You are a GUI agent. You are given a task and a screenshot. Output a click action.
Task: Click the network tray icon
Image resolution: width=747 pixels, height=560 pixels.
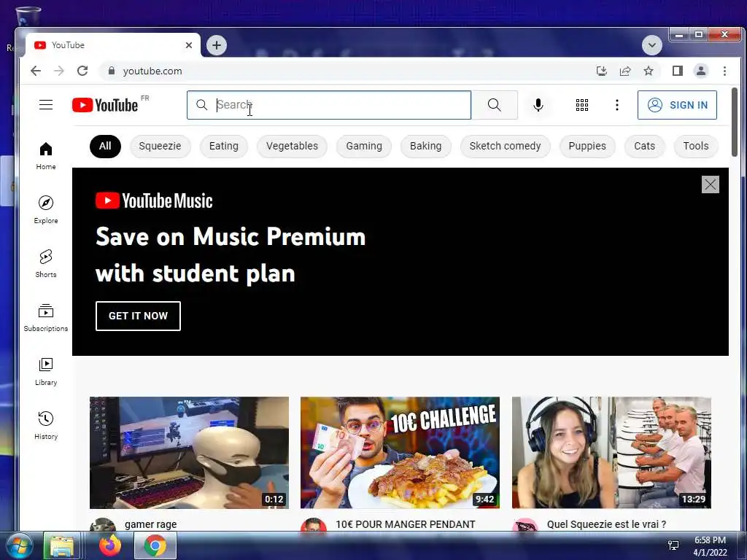(673, 545)
